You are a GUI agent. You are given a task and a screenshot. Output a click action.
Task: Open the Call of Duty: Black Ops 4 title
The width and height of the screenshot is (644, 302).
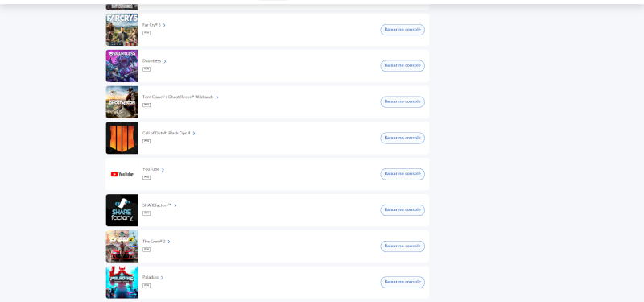pyautogui.click(x=167, y=134)
